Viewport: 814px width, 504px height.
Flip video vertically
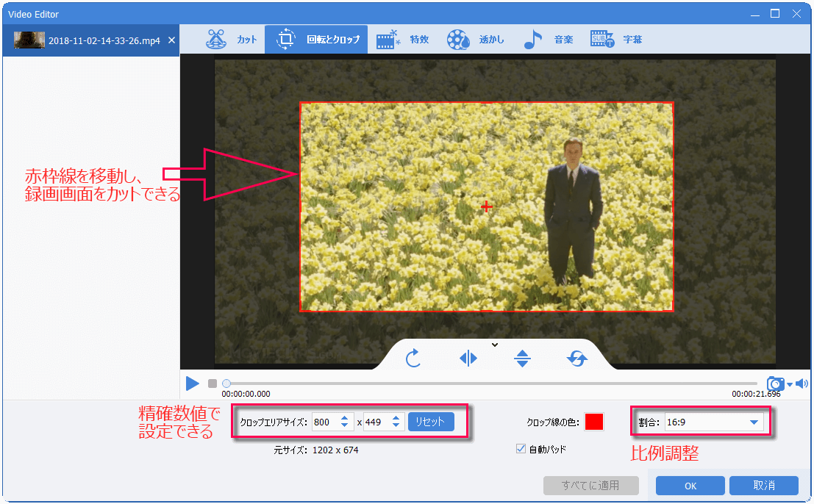(522, 359)
